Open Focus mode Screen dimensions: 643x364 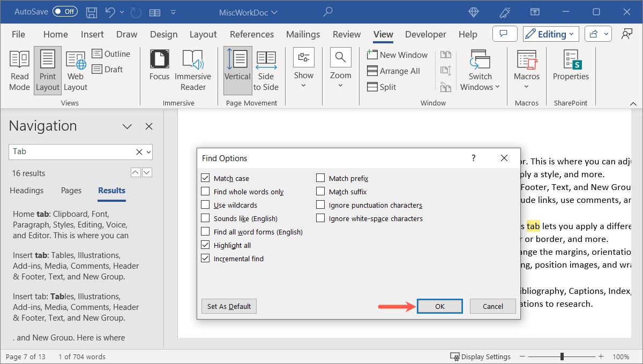coord(159,70)
